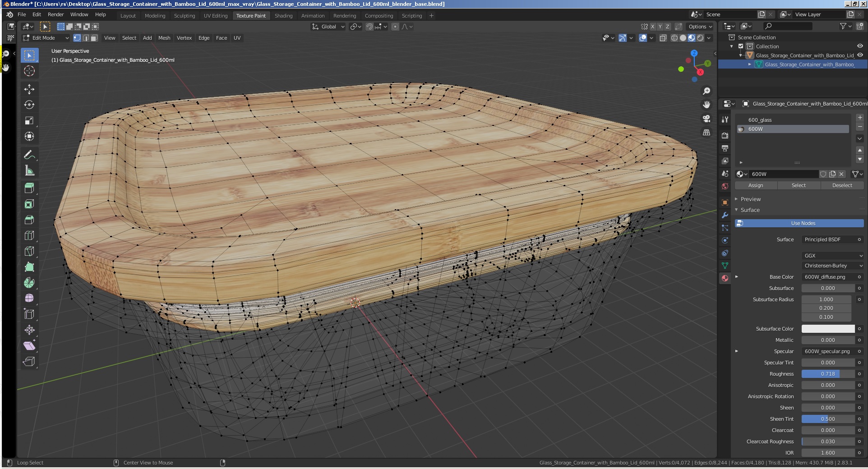The image size is (868, 469).
Task: Open GGX distribution dropdown
Action: point(833,256)
